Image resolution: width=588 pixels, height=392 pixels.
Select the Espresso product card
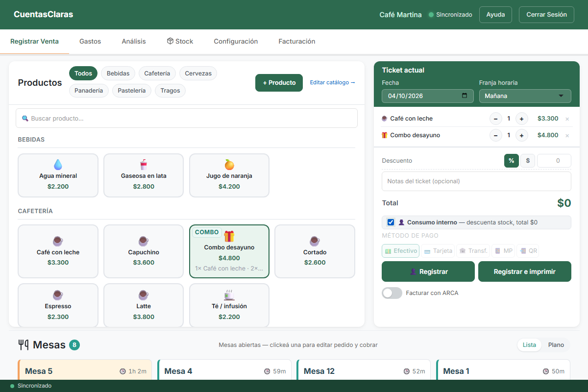58,305
